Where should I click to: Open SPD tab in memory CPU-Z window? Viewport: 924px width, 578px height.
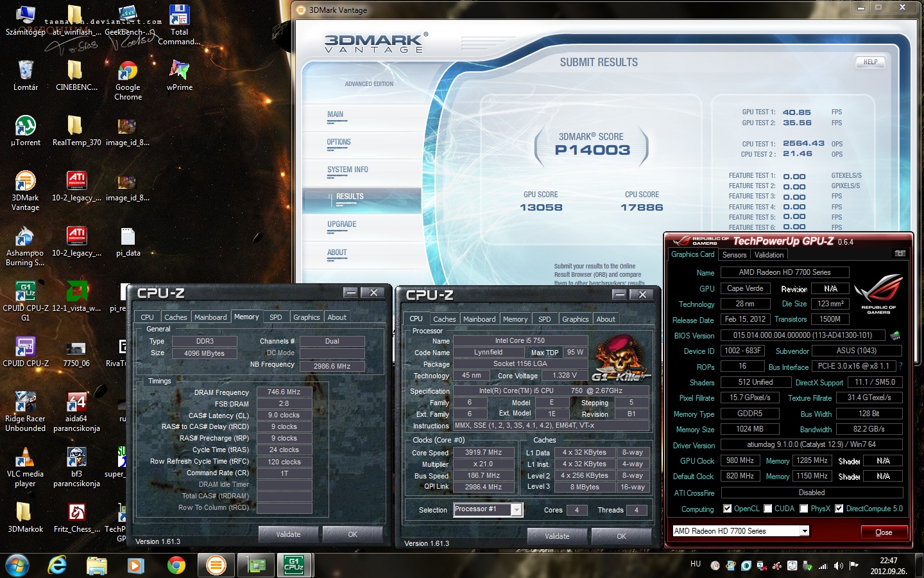click(x=275, y=317)
